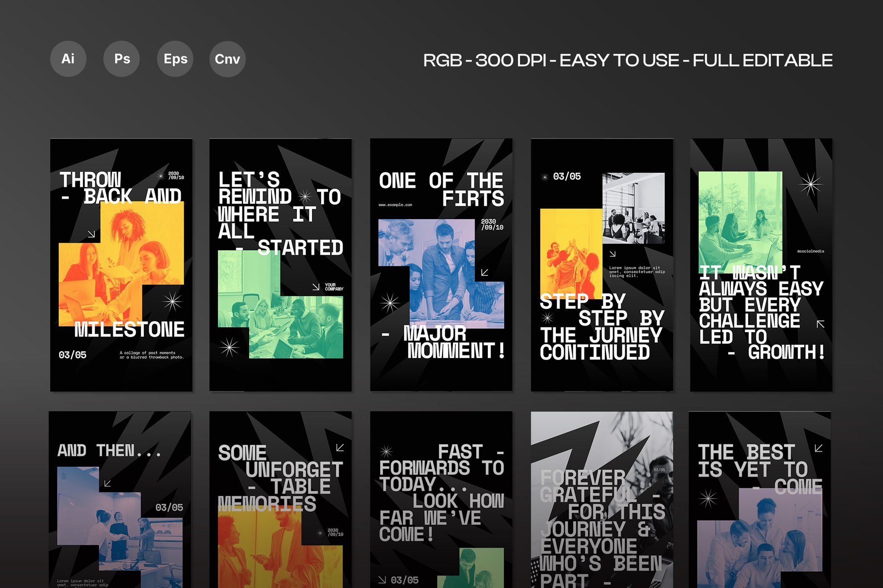The image size is (883, 588).
Task: Click the @socialmedia handle text
Action: (810, 251)
